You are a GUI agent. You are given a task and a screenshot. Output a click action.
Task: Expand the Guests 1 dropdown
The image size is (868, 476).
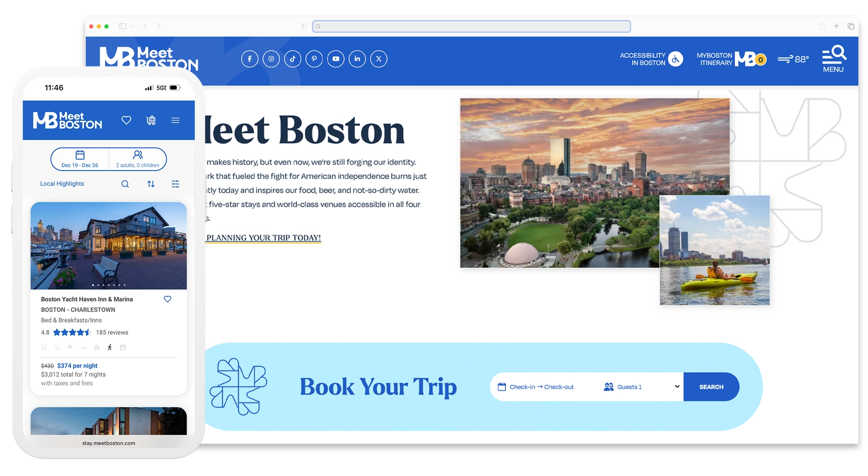coord(641,387)
